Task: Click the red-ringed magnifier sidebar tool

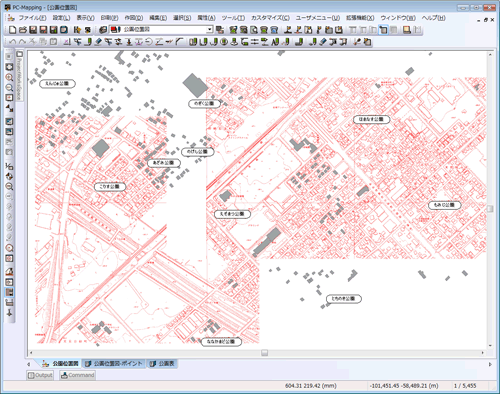Action: point(9,248)
